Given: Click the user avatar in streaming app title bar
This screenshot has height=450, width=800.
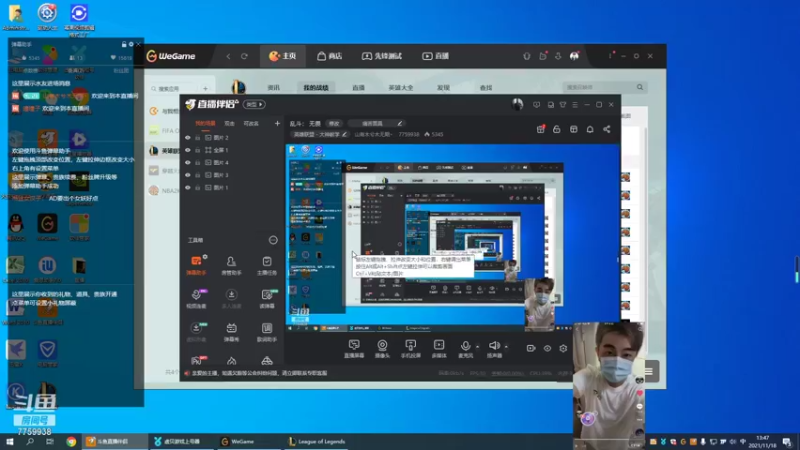Looking at the screenshot, I should 517,104.
